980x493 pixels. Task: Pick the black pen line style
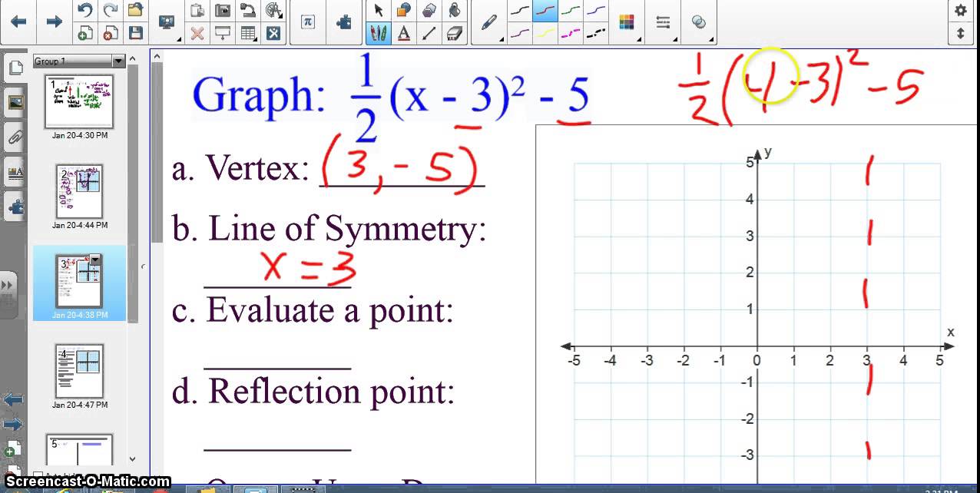[x=521, y=11]
